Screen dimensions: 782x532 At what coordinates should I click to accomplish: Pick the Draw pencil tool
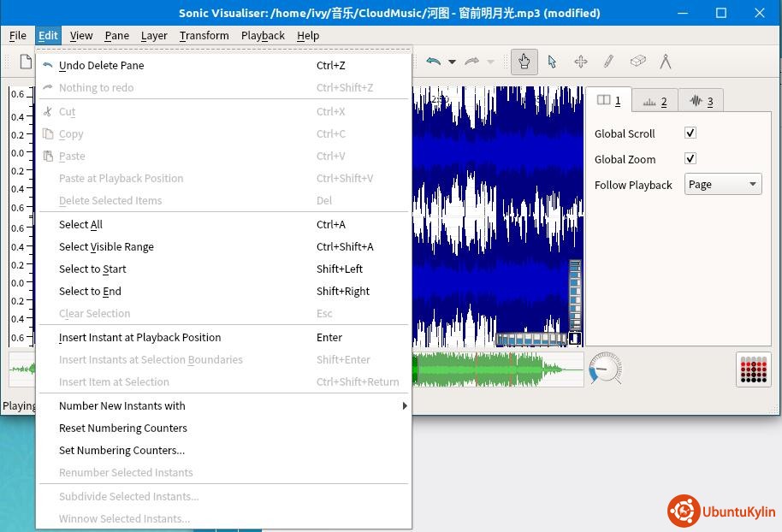[x=608, y=62]
